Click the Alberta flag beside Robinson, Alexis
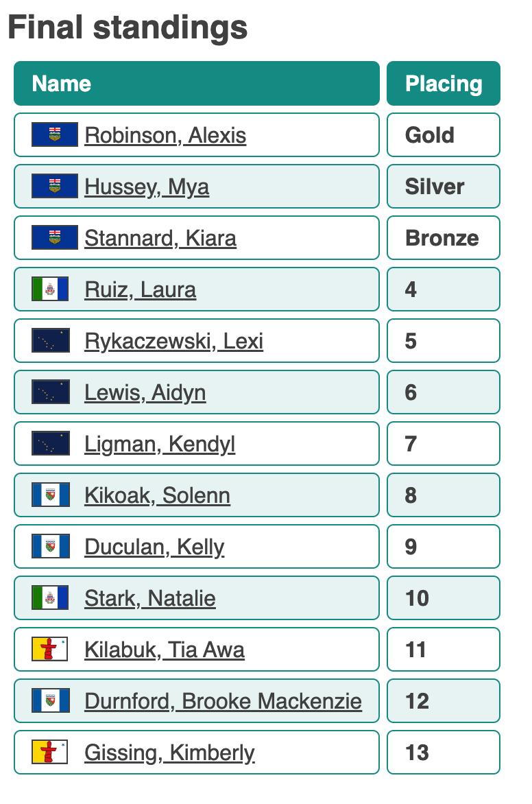The width and height of the screenshot is (532, 804). pos(55,134)
